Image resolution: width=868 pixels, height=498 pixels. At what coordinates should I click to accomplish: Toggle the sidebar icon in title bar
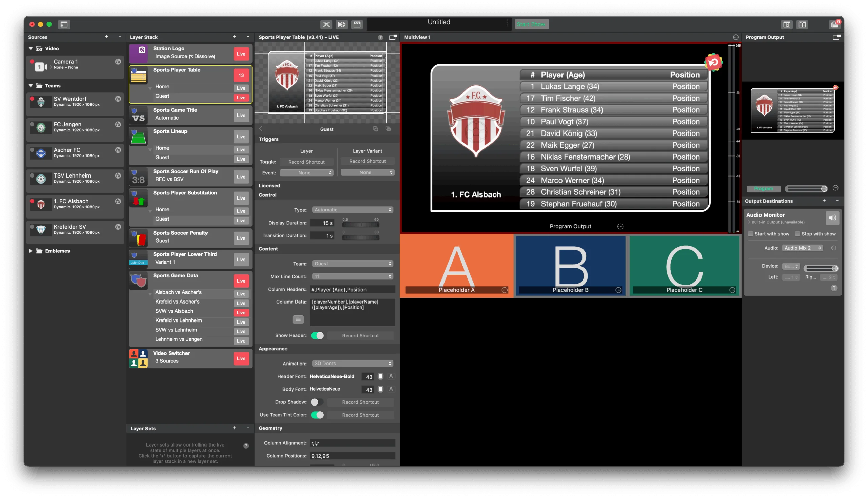64,24
